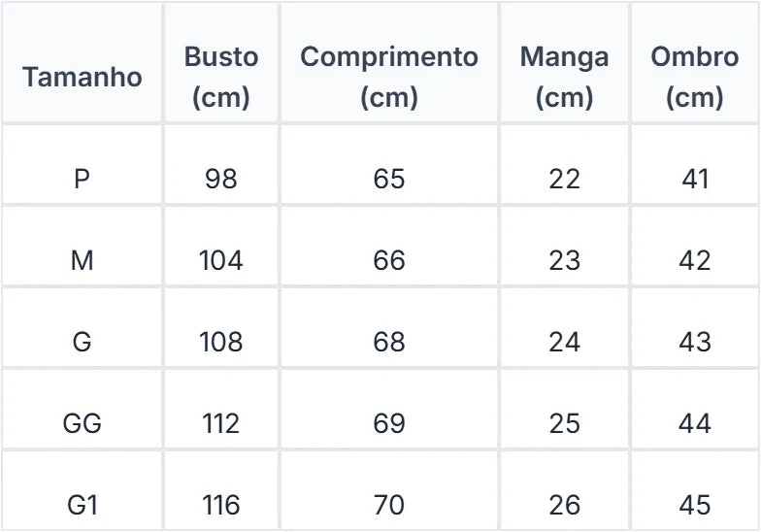The image size is (761, 532).
Task: Click the comprimento value 70
Action: point(389,505)
